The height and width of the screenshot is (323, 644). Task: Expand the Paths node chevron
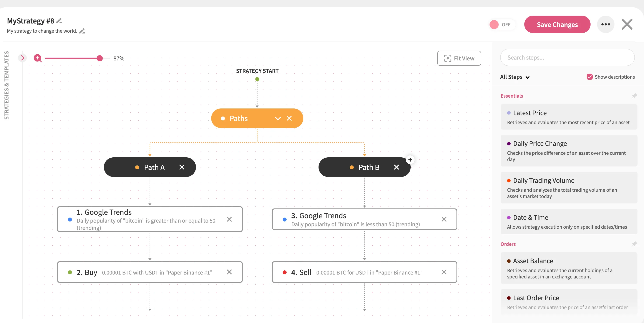click(x=278, y=118)
